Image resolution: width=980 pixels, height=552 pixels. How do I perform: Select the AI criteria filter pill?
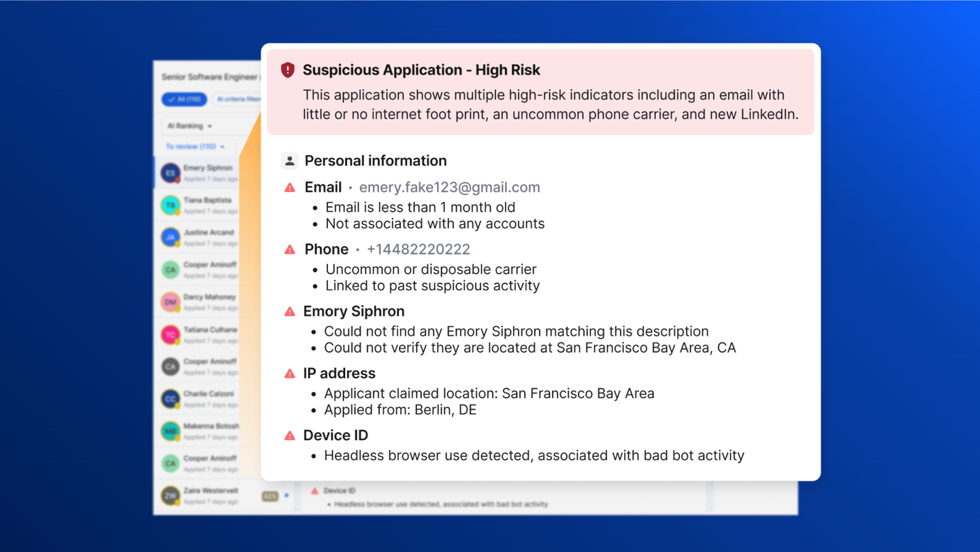(237, 99)
